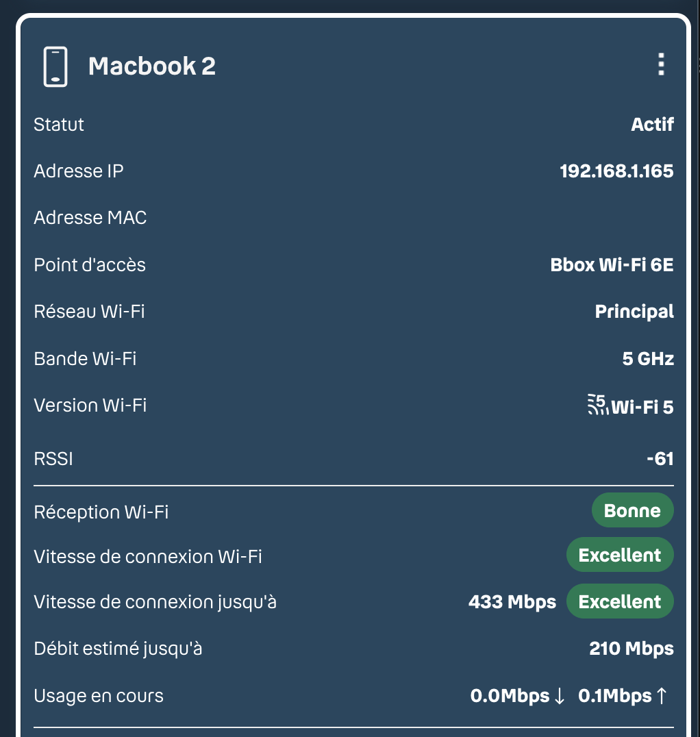Click the 0.1Mbps upload usage

(x=615, y=696)
